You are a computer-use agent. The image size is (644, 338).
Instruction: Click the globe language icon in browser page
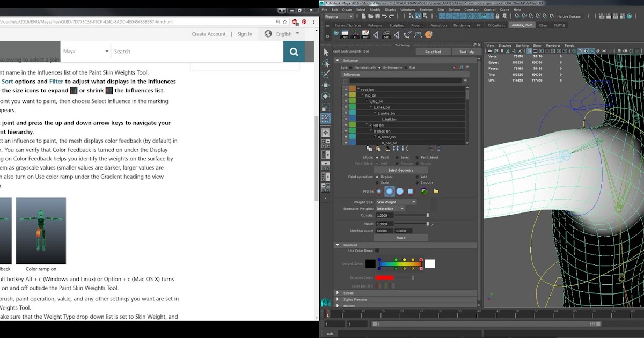pyautogui.click(x=268, y=34)
